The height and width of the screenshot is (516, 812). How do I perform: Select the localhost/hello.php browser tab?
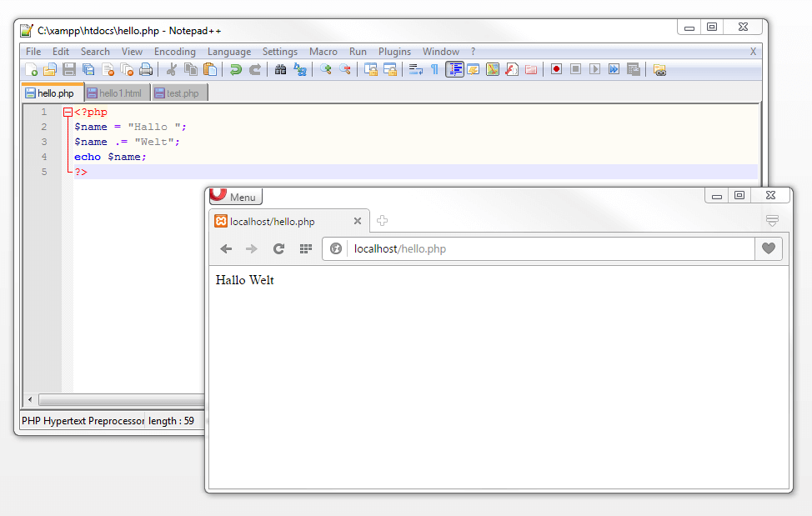(288, 222)
